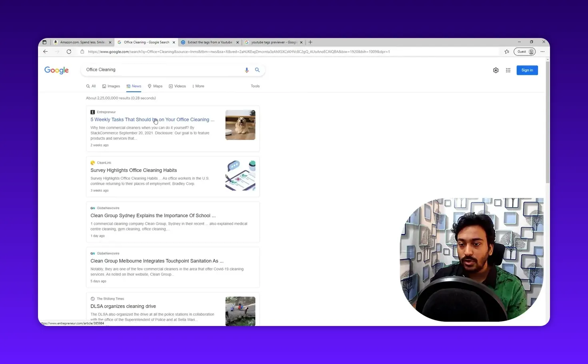Screen dimensions: 588x364
Task: Open the 5 Weekly Tasks article link
Action: [x=152, y=119]
